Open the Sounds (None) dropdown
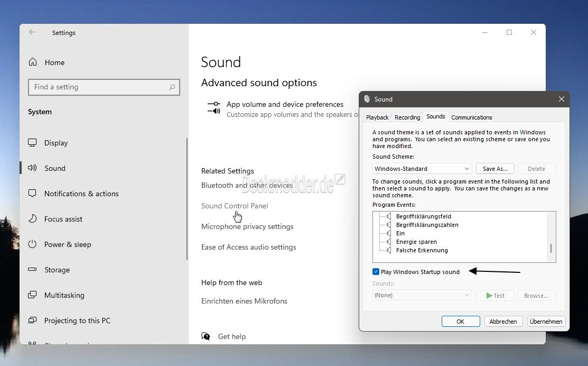 tap(422, 295)
